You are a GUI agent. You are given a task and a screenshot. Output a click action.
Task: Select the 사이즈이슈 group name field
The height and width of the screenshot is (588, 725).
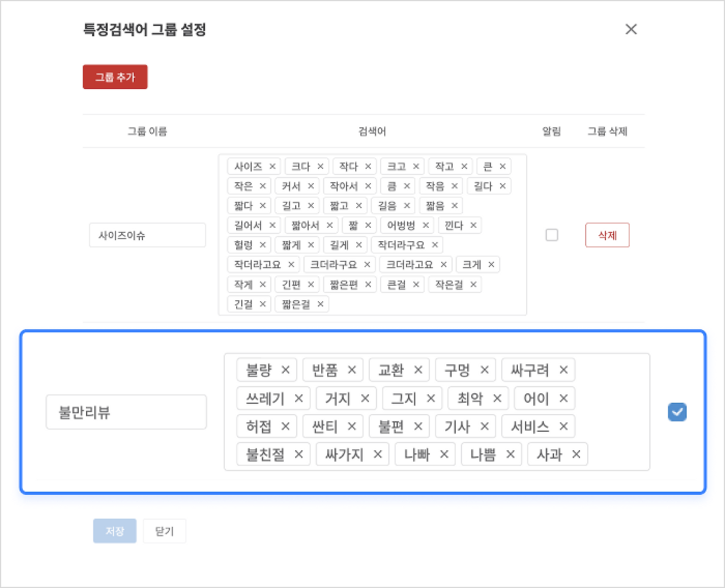pyautogui.click(x=147, y=235)
